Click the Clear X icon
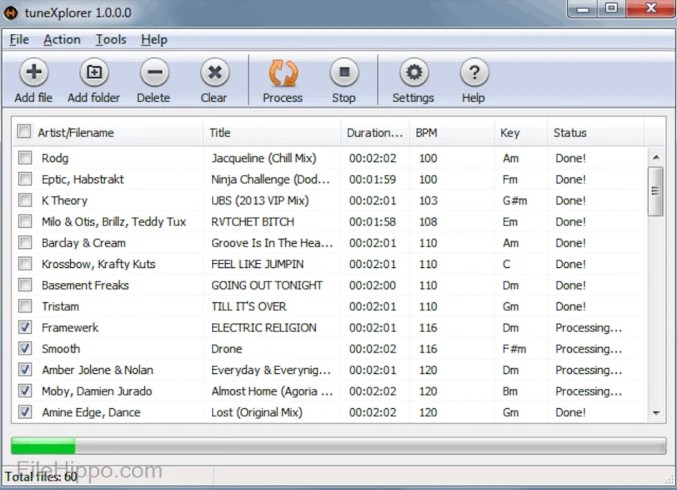This screenshot has height=490, width=677. point(215,72)
